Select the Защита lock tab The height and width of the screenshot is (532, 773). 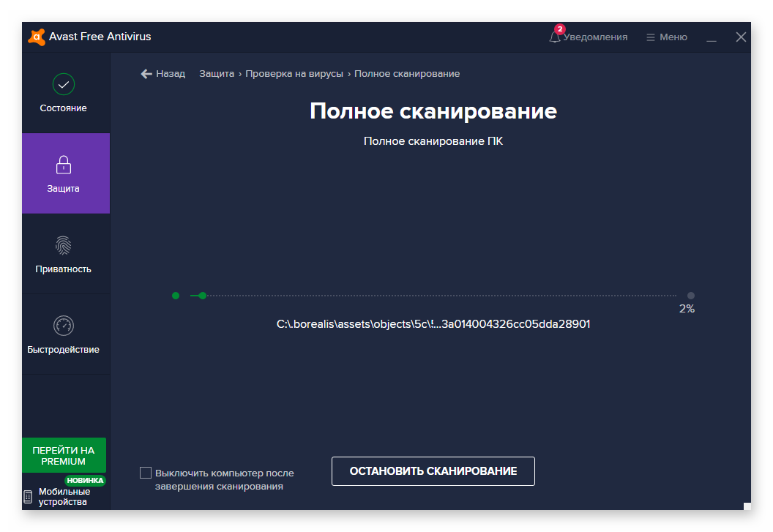pos(66,173)
